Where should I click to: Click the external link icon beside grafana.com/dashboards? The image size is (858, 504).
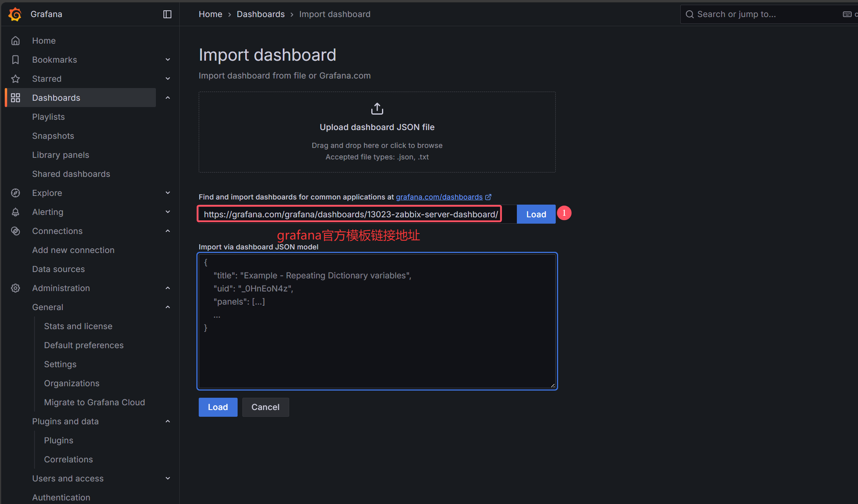pyautogui.click(x=488, y=197)
